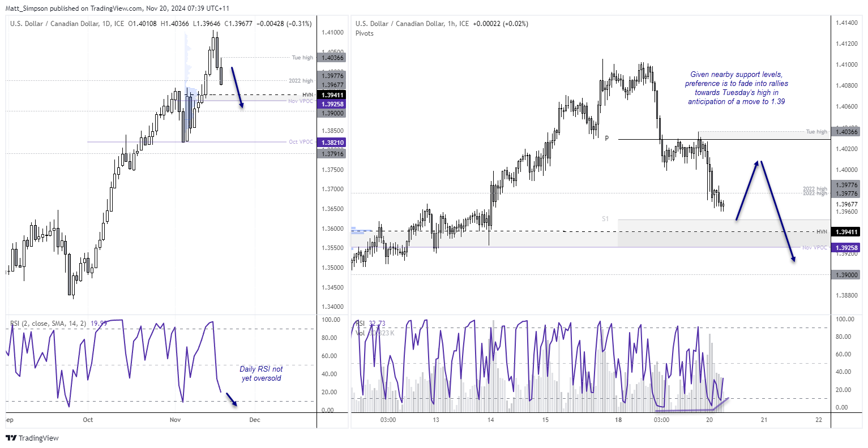Click the grey 1.37916 price tag
Image resolution: width=868 pixels, height=448 pixels.
(x=332, y=154)
